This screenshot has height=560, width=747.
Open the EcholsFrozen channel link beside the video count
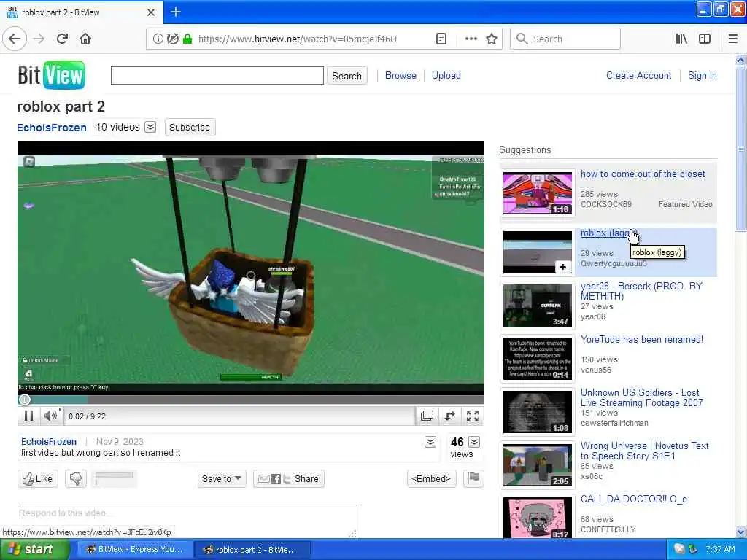tap(52, 128)
